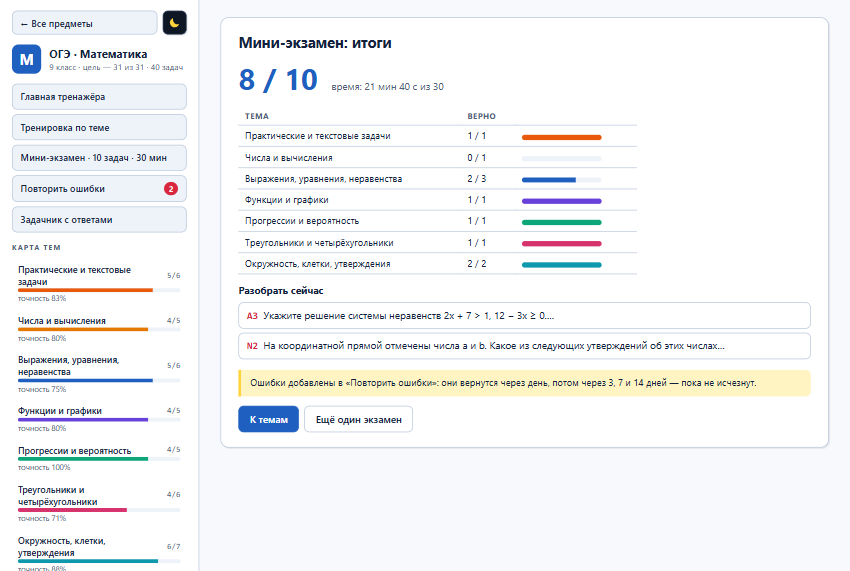Click the 2 / 3 score cell
This screenshot has width=850, height=571.
[476, 179]
